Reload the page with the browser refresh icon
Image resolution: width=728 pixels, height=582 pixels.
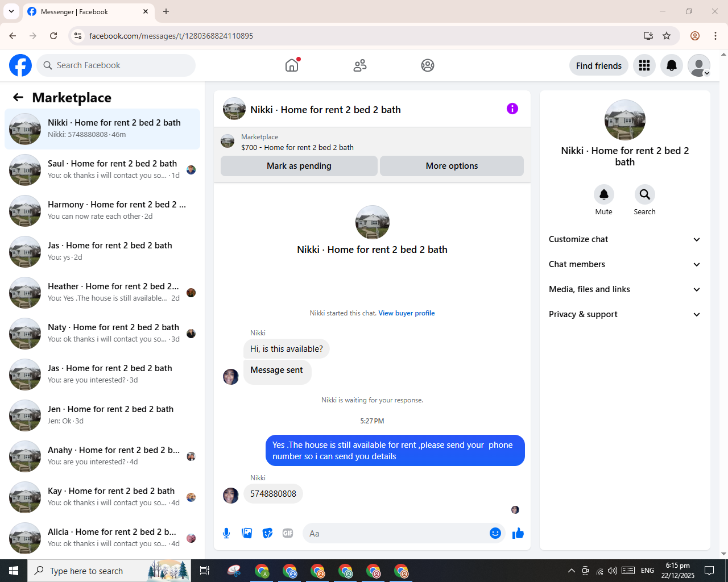pyautogui.click(x=53, y=36)
